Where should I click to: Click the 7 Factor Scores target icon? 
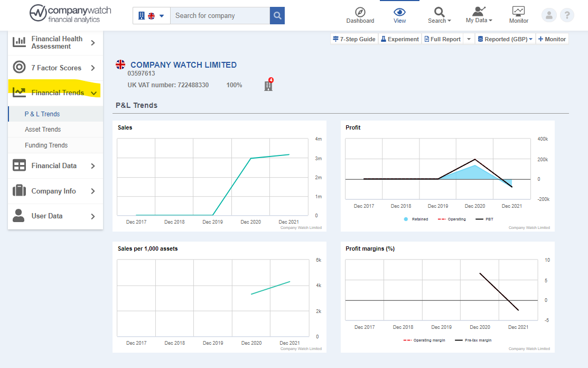click(19, 67)
